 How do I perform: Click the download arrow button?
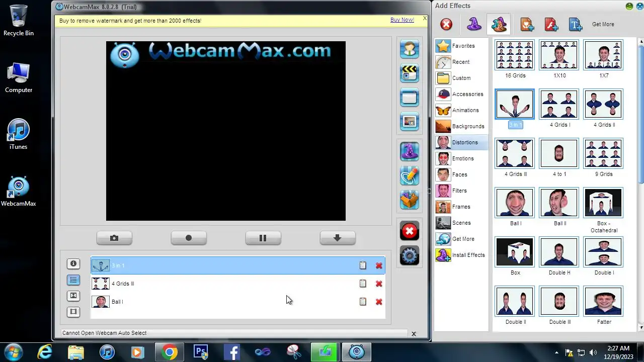coord(338,238)
